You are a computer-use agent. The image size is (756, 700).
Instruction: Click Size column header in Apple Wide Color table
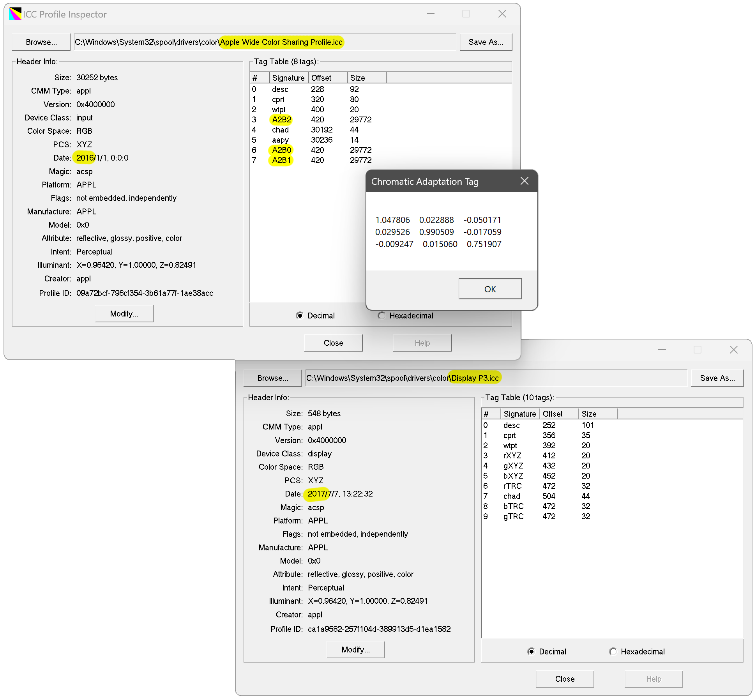click(x=367, y=78)
